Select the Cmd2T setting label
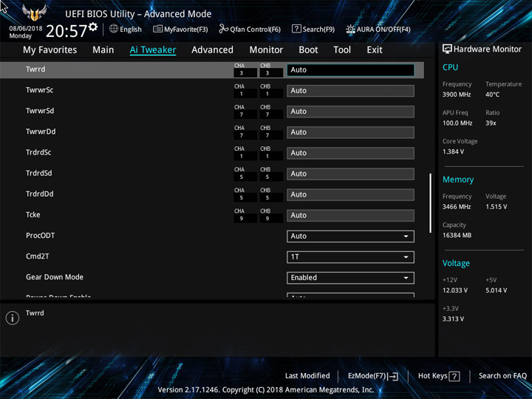Viewport: 532px width, 399px height. point(38,256)
